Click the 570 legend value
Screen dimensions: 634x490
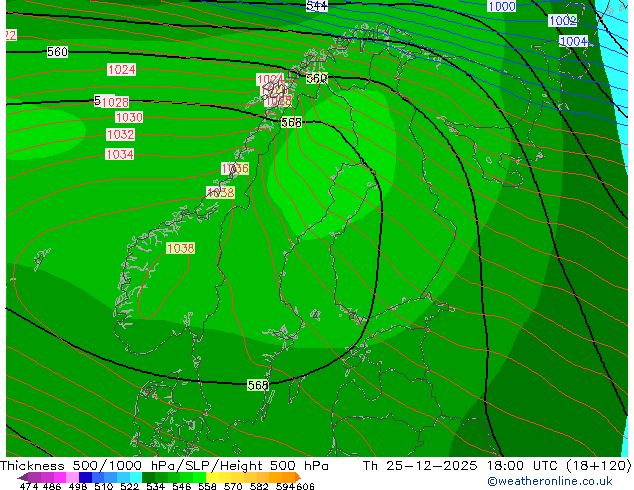[x=233, y=486]
